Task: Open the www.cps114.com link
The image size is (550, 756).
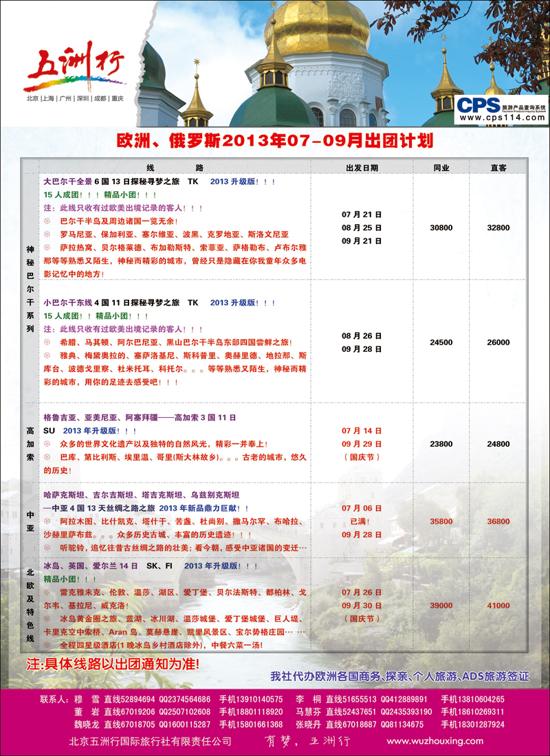Action: click(502, 118)
